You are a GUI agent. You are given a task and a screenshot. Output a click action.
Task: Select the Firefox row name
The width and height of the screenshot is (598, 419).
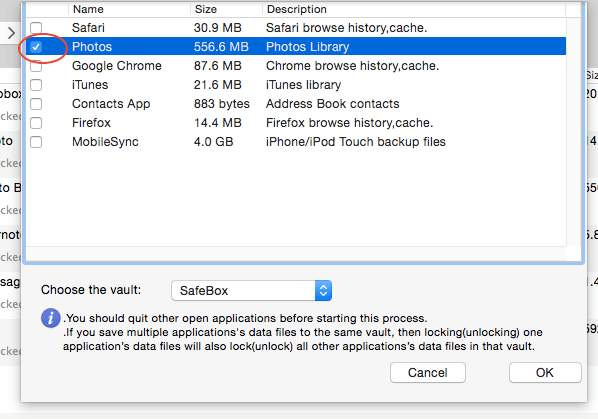pos(91,123)
